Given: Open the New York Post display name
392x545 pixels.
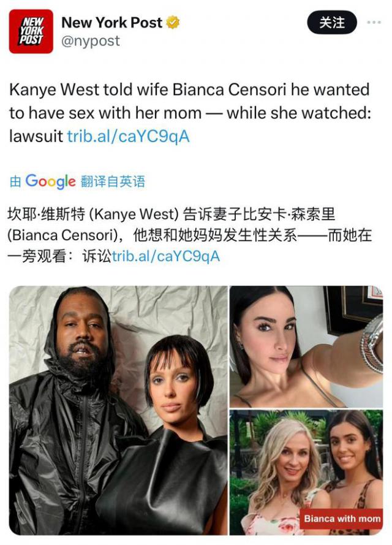Looking at the screenshot, I should [x=111, y=23].
